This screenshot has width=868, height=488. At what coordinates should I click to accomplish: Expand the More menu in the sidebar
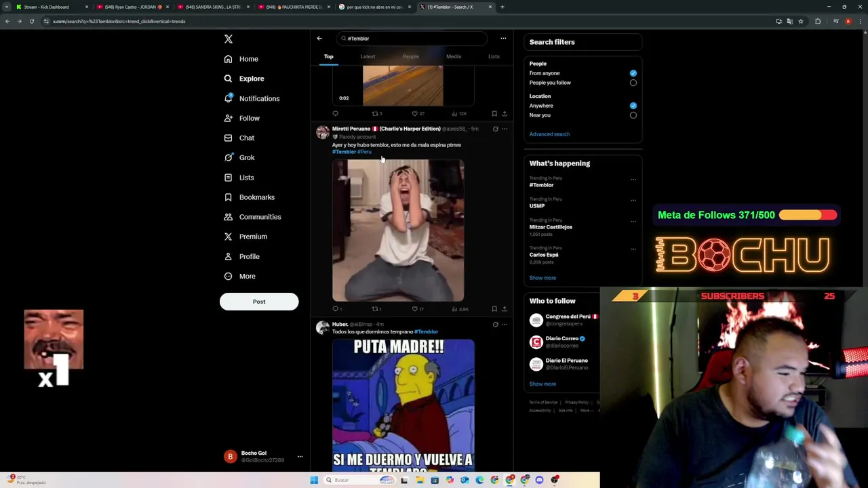239,276
